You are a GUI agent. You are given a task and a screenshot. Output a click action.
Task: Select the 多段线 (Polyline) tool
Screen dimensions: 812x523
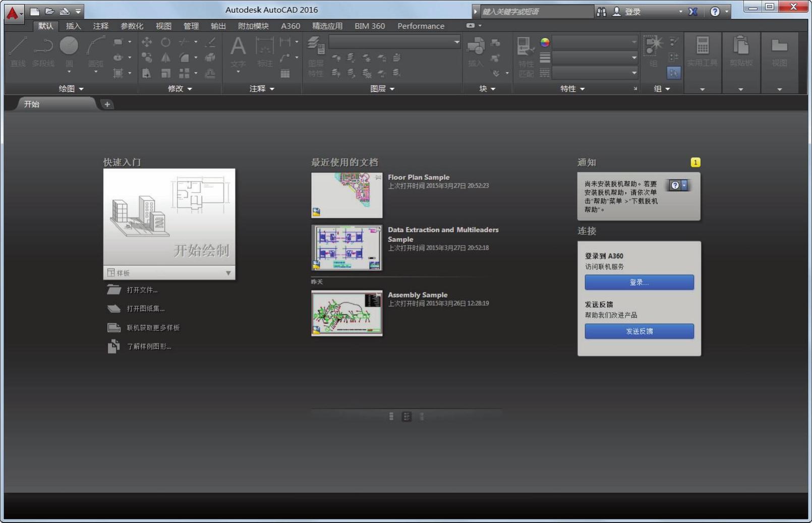(43, 52)
